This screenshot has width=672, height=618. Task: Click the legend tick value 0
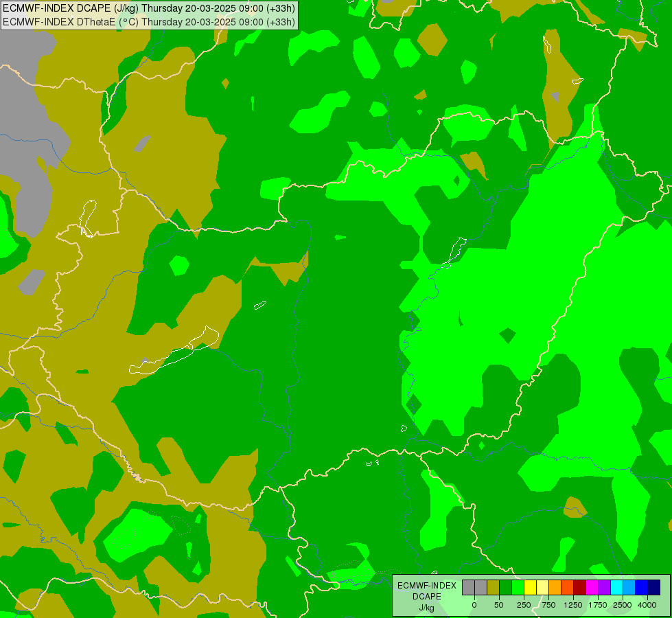[474, 605]
